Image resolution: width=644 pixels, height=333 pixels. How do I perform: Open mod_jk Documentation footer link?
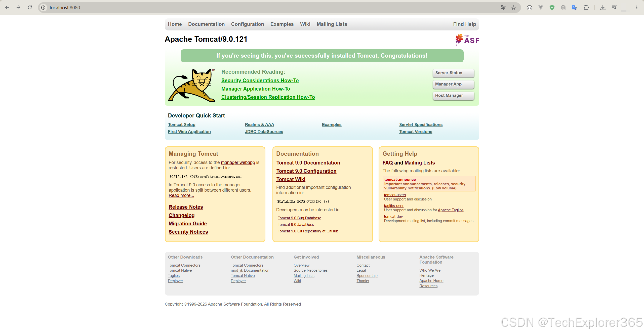250,270
